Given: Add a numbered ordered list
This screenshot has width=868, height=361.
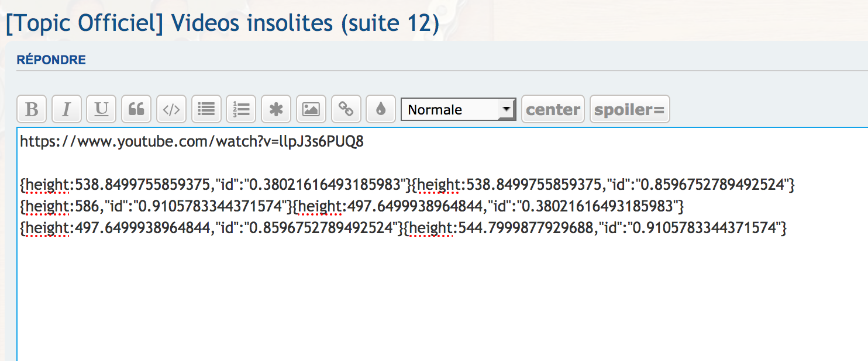Looking at the screenshot, I should [x=241, y=109].
